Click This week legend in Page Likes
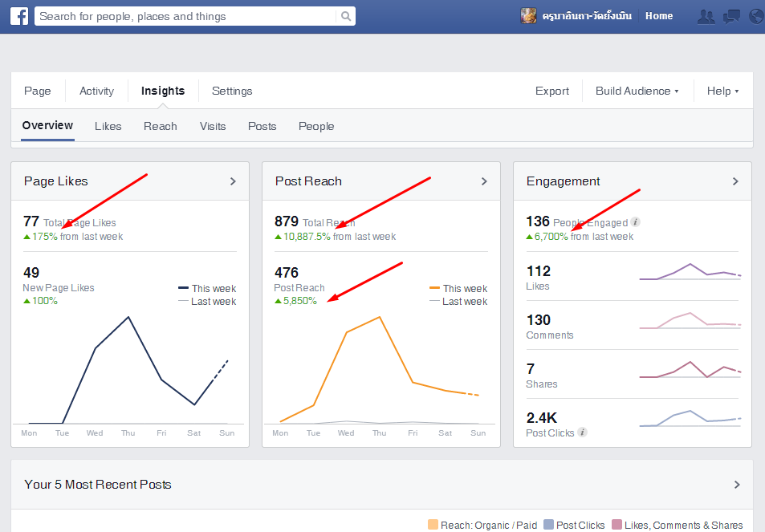Viewport: 765px width, 532px height. click(207, 288)
